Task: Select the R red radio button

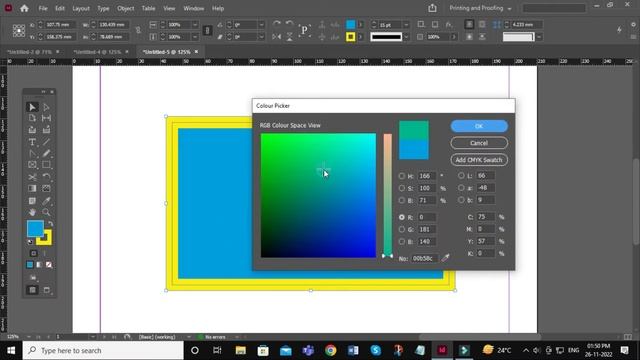Action: click(402, 217)
